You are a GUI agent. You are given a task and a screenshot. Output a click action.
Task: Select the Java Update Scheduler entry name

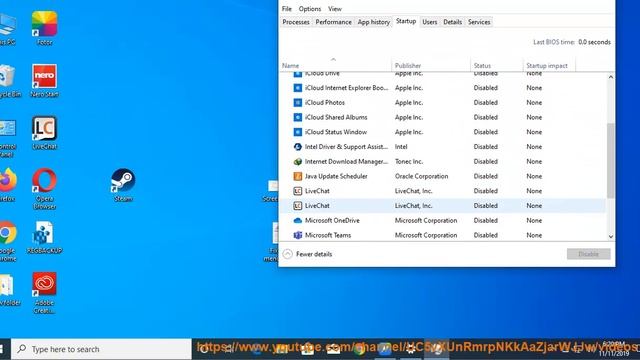point(336,176)
